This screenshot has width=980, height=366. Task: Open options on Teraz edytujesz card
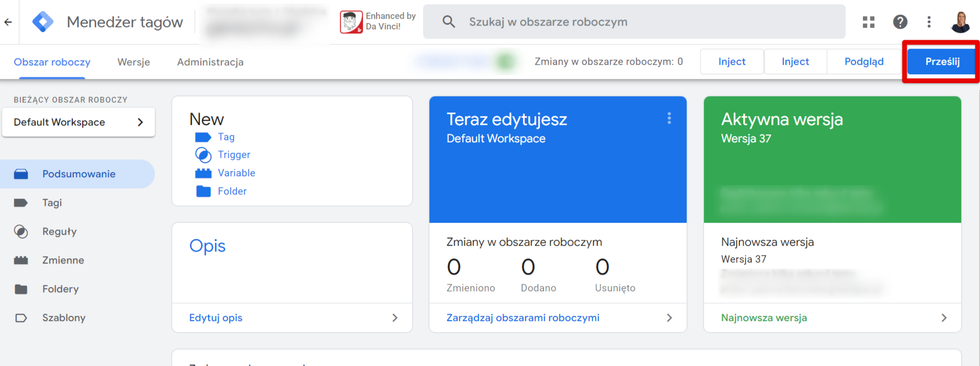click(669, 118)
